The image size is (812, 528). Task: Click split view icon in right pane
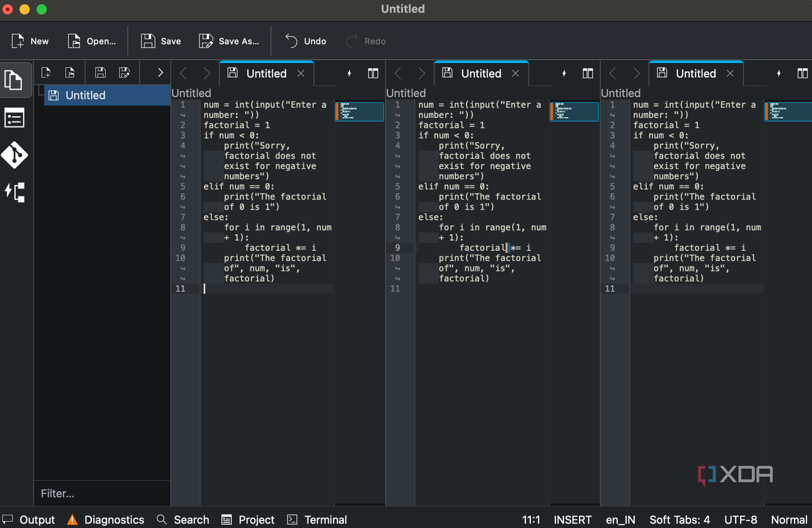(803, 74)
